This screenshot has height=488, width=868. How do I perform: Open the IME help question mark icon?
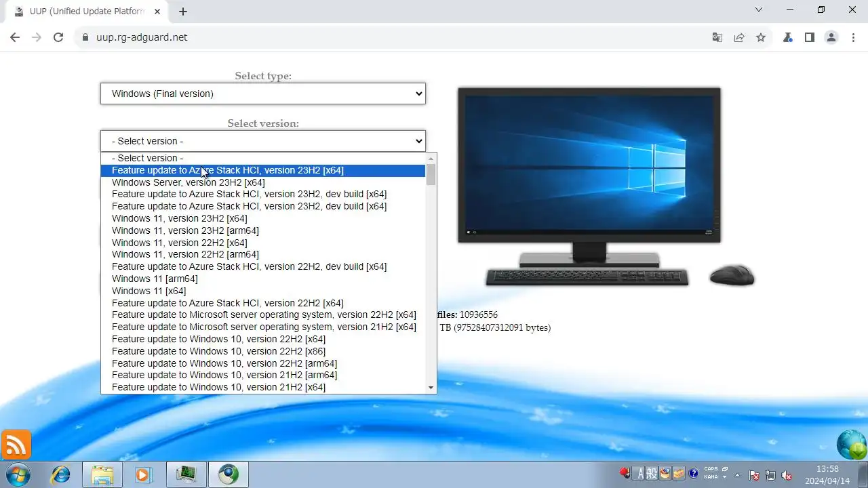694,474
